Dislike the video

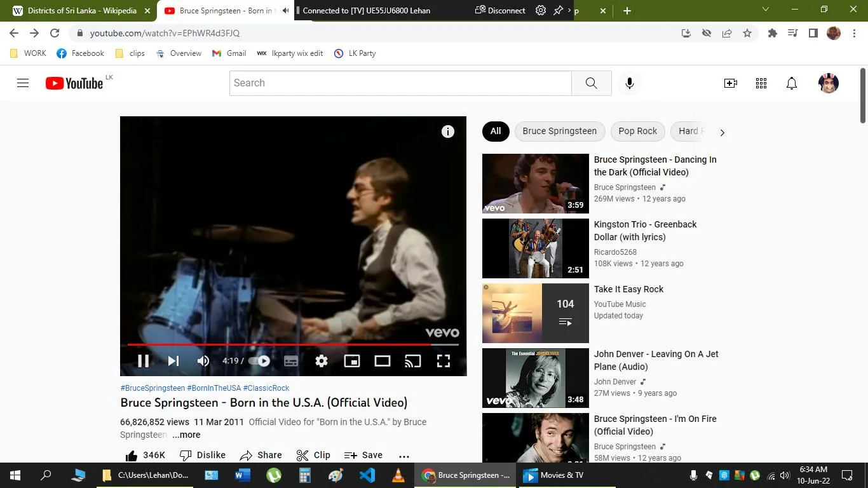[x=203, y=455]
